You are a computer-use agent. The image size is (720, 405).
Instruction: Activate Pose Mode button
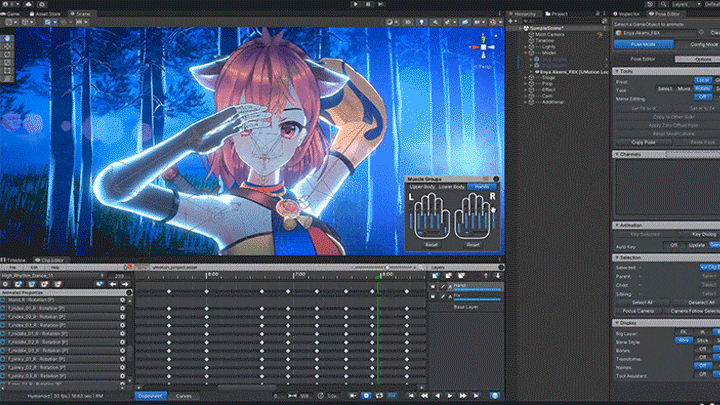[x=643, y=45]
